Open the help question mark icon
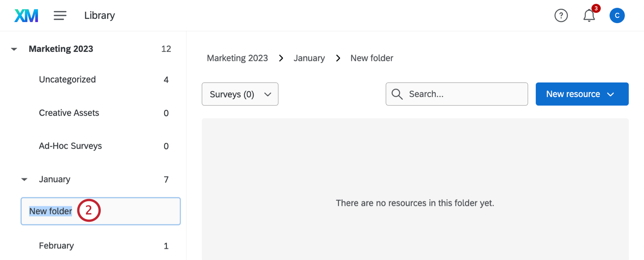Viewport: 644px width, 260px height. pos(561,16)
